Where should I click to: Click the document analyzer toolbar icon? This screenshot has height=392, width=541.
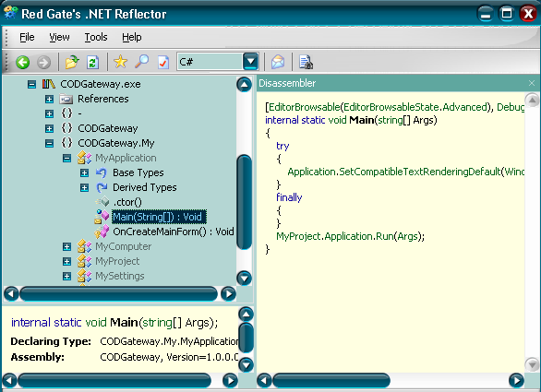[306, 63]
